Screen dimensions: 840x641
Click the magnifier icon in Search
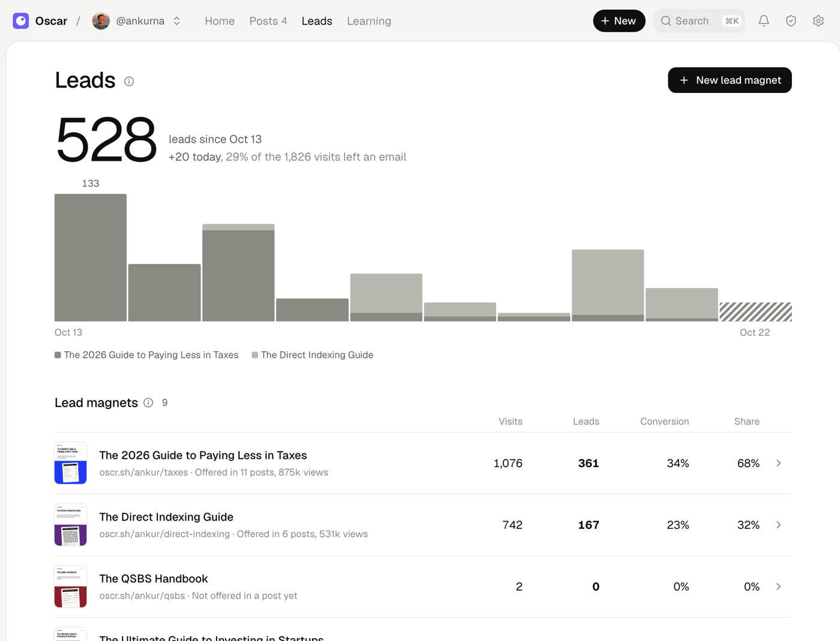pos(666,21)
